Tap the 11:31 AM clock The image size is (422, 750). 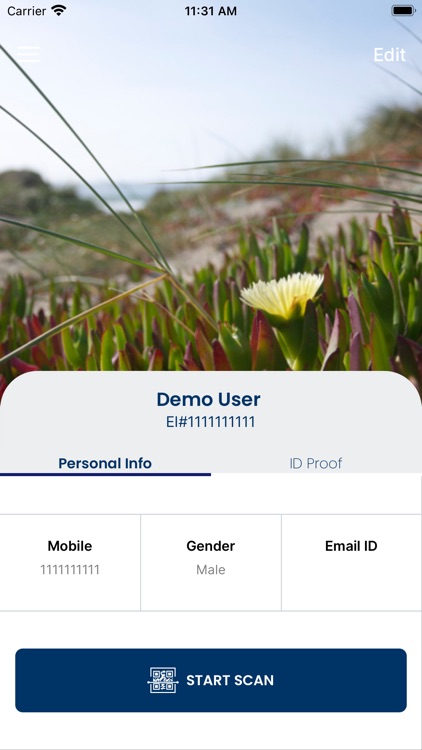211,11
